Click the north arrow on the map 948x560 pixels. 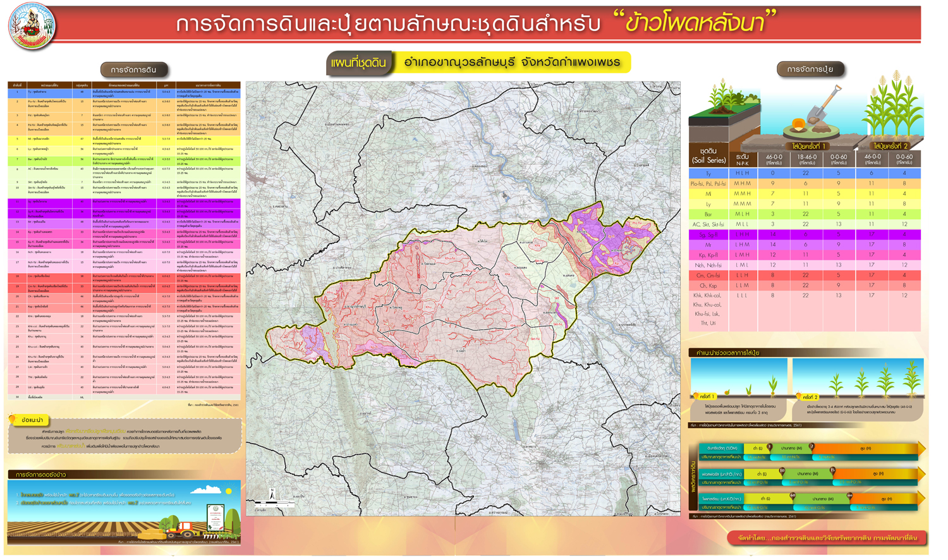tap(272, 494)
